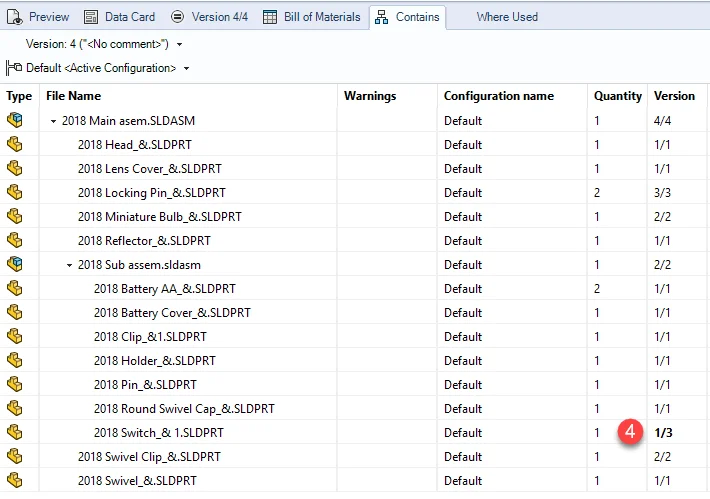Click the part icon in Switch_& 1 row
Image resolution: width=710 pixels, height=499 pixels.
(14, 432)
